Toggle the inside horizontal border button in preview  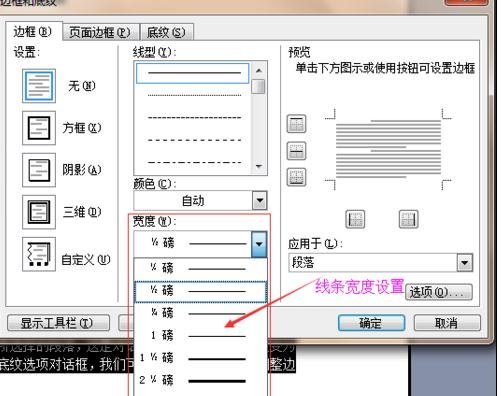(x=296, y=151)
